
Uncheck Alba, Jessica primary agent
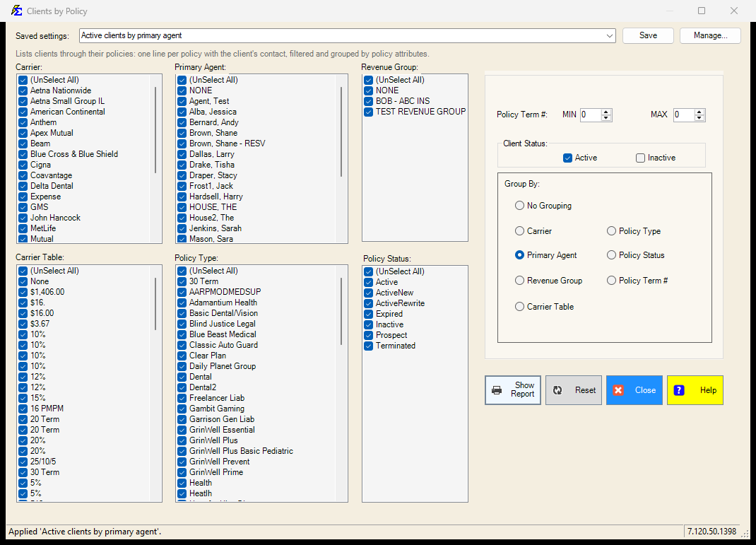point(182,112)
